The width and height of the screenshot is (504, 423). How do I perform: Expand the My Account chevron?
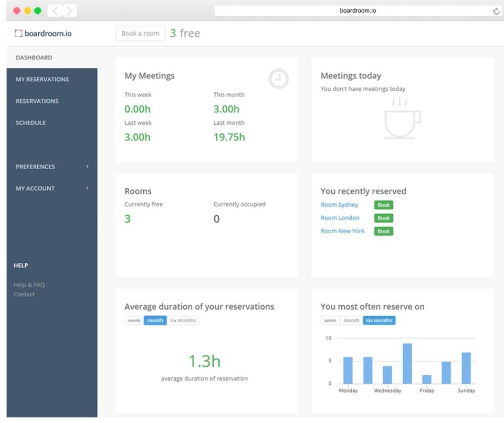(88, 188)
